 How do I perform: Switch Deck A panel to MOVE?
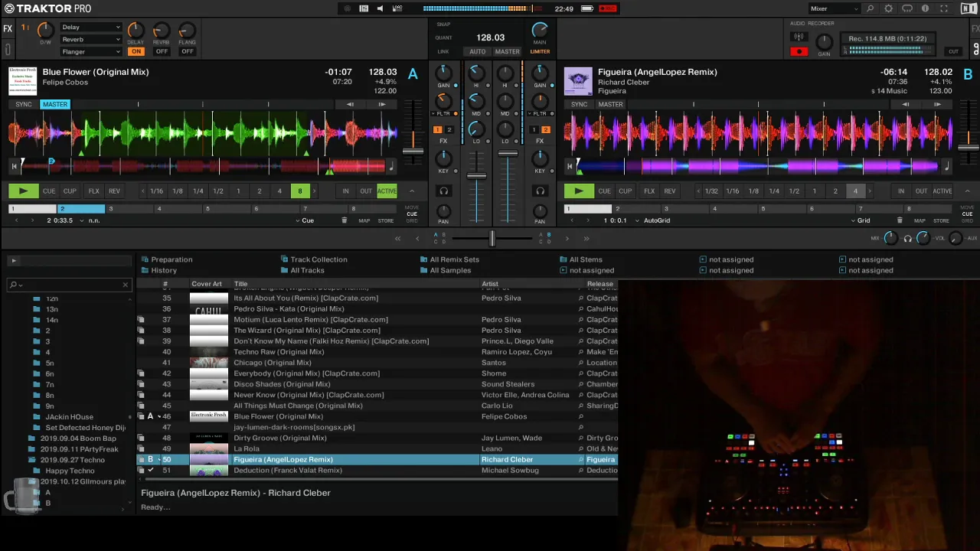click(412, 207)
